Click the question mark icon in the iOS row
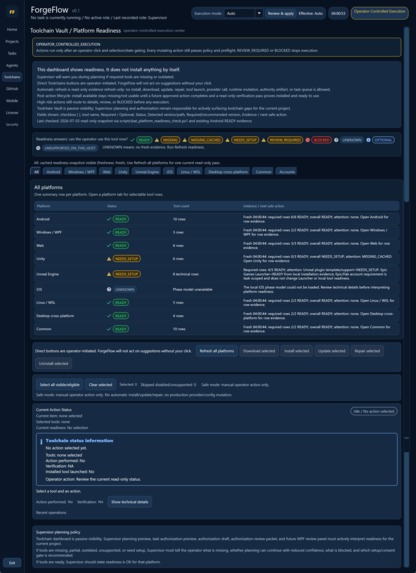Screen dimensions: 416x573 click(109, 289)
